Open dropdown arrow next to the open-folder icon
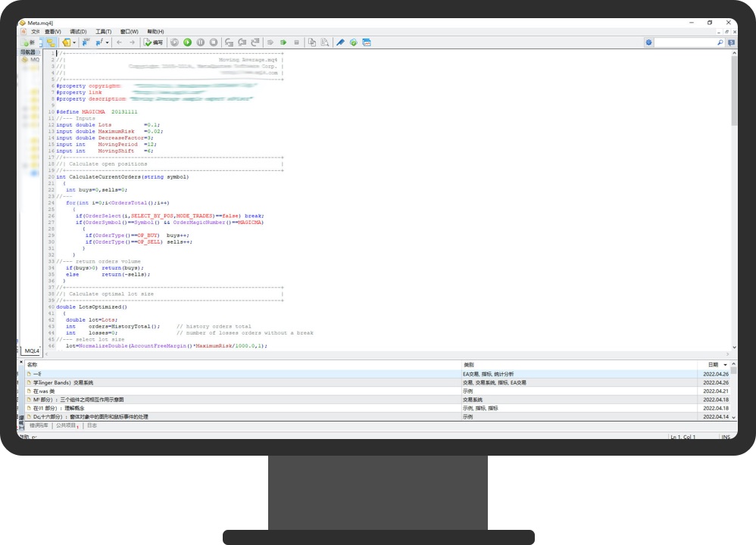Image resolution: width=756 pixels, height=545 pixels. [74, 42]
